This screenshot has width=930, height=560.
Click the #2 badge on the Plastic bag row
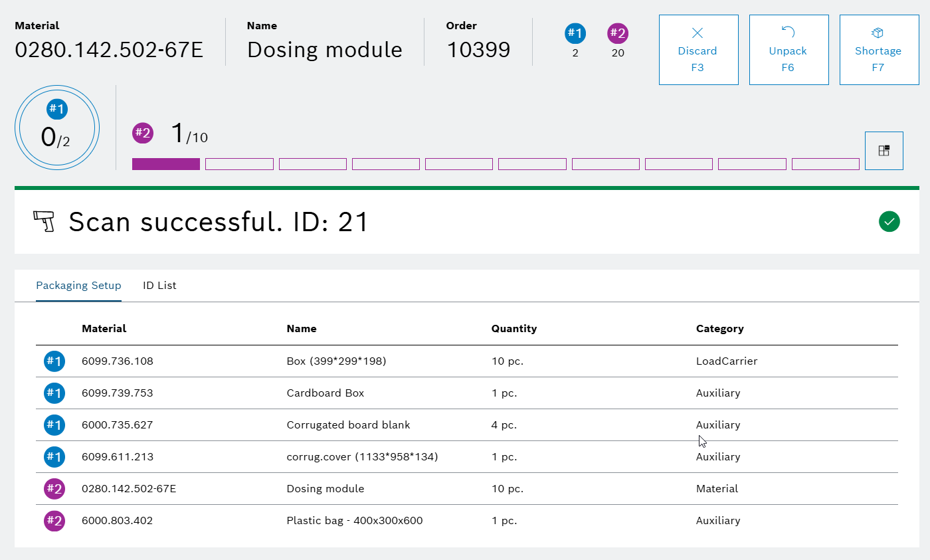point(54,521)
